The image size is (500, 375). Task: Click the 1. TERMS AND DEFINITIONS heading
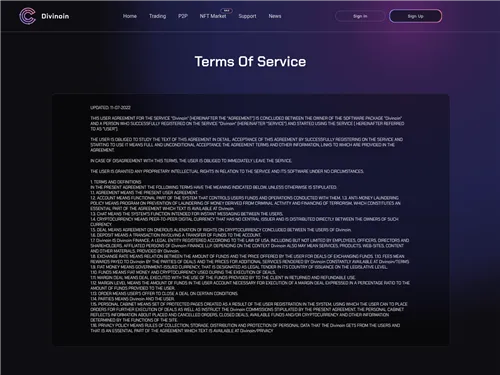tap(116, 182)
